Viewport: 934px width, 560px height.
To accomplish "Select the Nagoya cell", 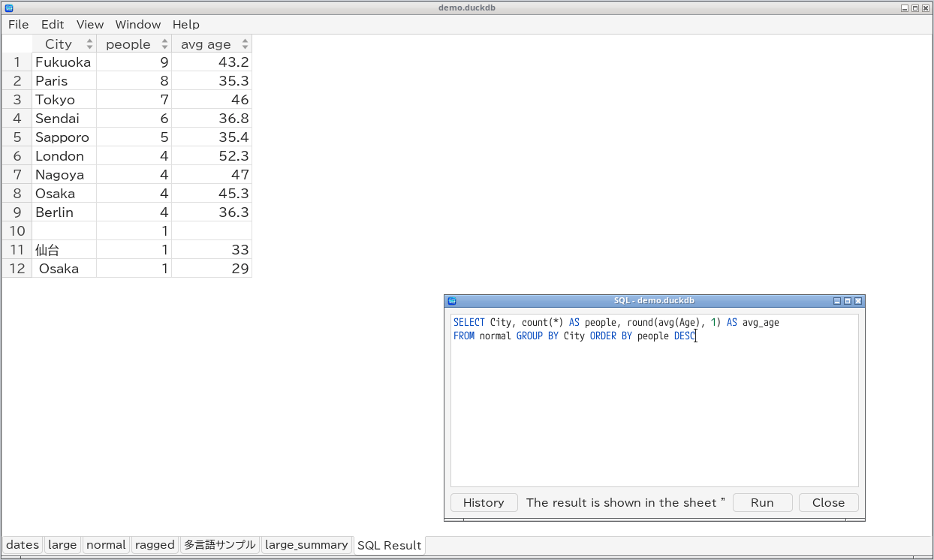I will 64,175.
